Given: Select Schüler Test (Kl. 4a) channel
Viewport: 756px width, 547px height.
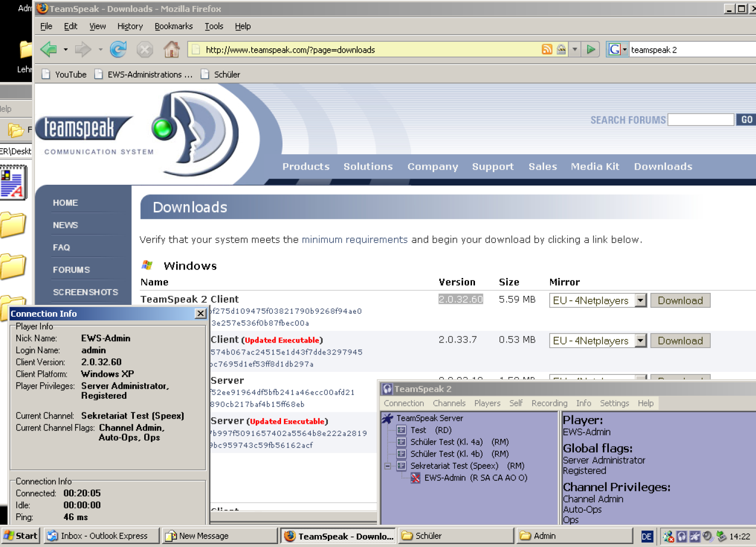Looking at the screenshot, I should click(459, 442).
